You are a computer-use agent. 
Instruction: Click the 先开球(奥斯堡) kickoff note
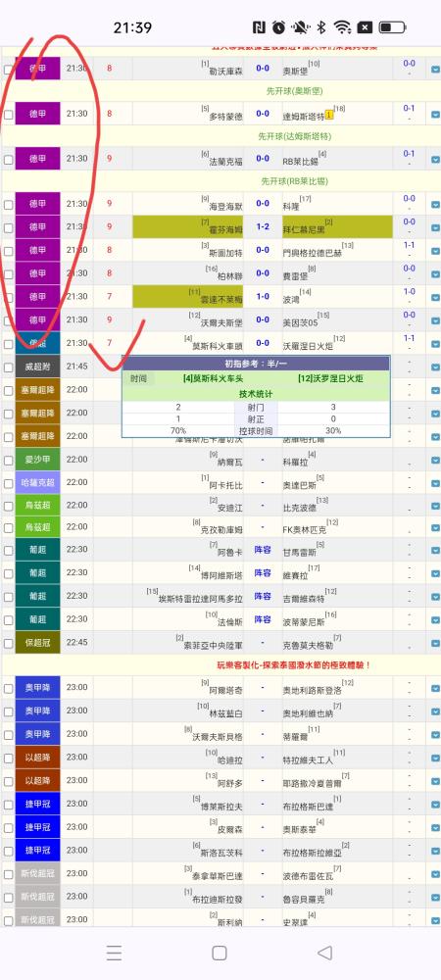click(x=294, y=91)
